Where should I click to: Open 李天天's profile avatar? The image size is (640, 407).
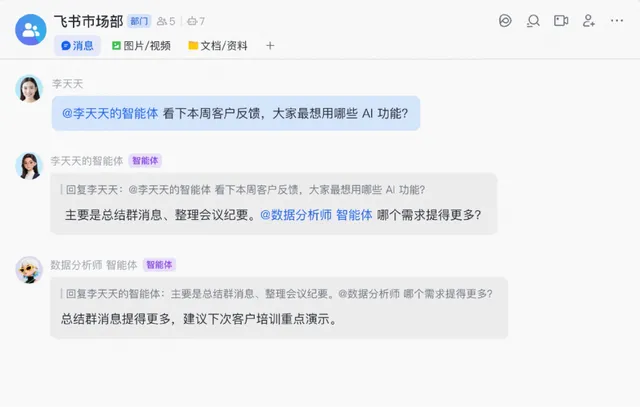(x=29, y=89)
